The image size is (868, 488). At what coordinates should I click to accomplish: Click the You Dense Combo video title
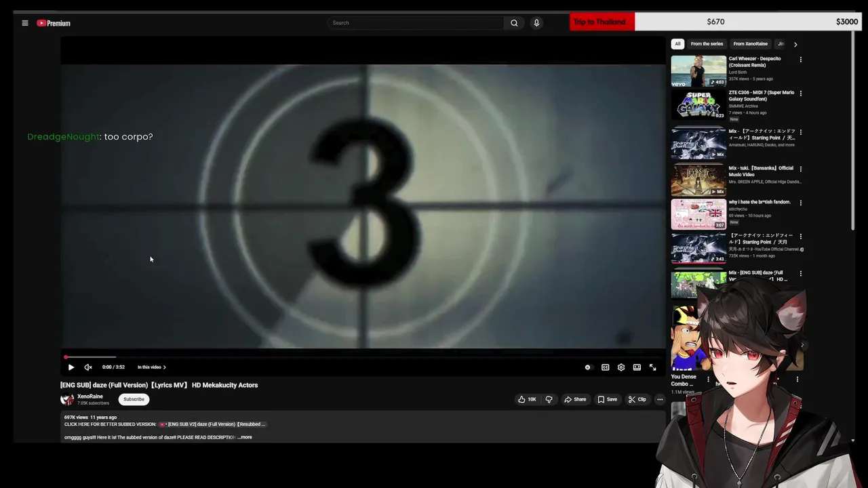(x=684, y=380)
